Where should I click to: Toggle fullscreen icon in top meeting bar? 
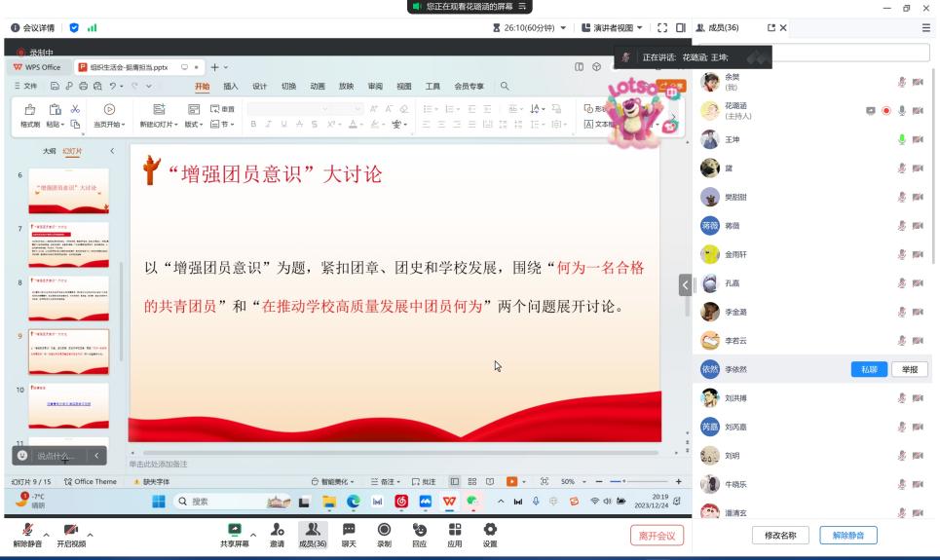(663, 28)
